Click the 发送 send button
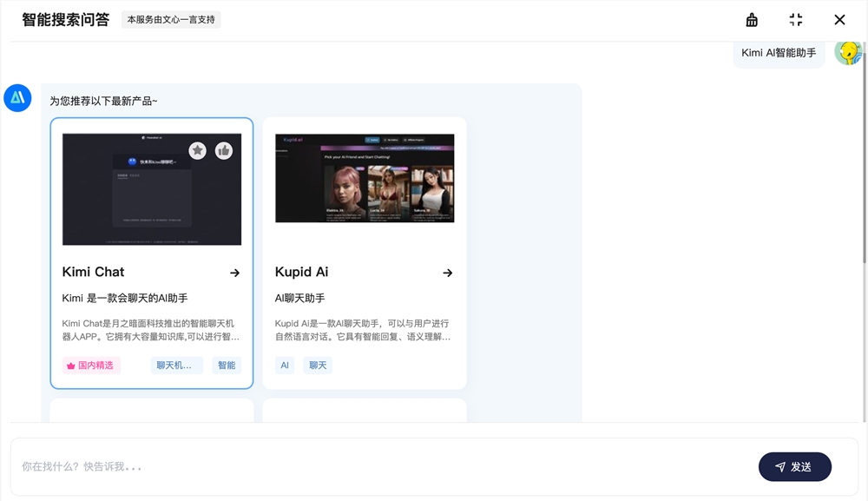 [x=794, y=466]
